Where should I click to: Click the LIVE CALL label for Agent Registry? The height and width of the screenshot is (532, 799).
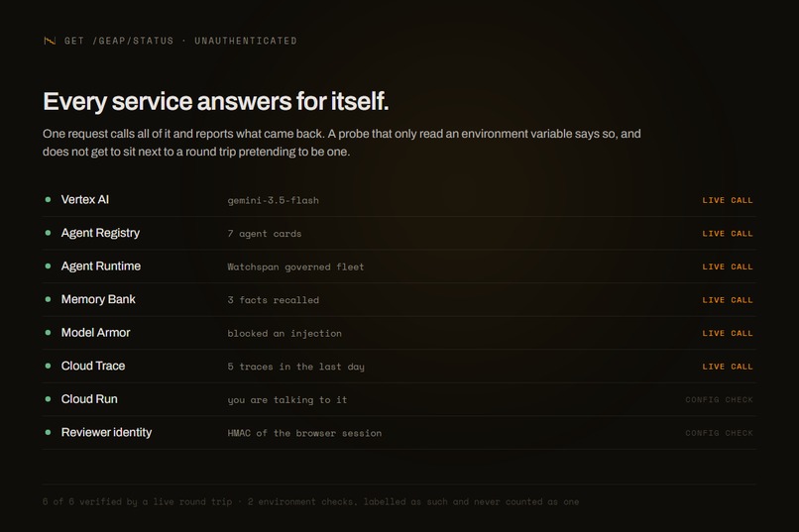tap(728, 234)
